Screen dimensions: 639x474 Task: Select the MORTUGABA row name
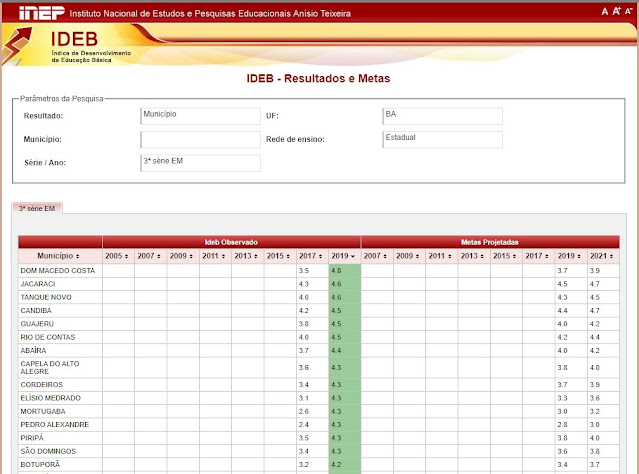43,411
